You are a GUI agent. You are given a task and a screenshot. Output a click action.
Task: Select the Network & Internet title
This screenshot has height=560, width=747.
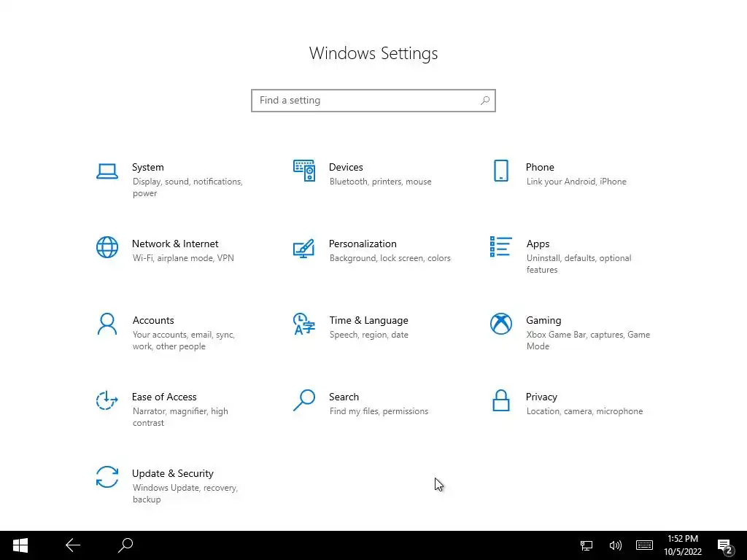click(x=175, y=244)
